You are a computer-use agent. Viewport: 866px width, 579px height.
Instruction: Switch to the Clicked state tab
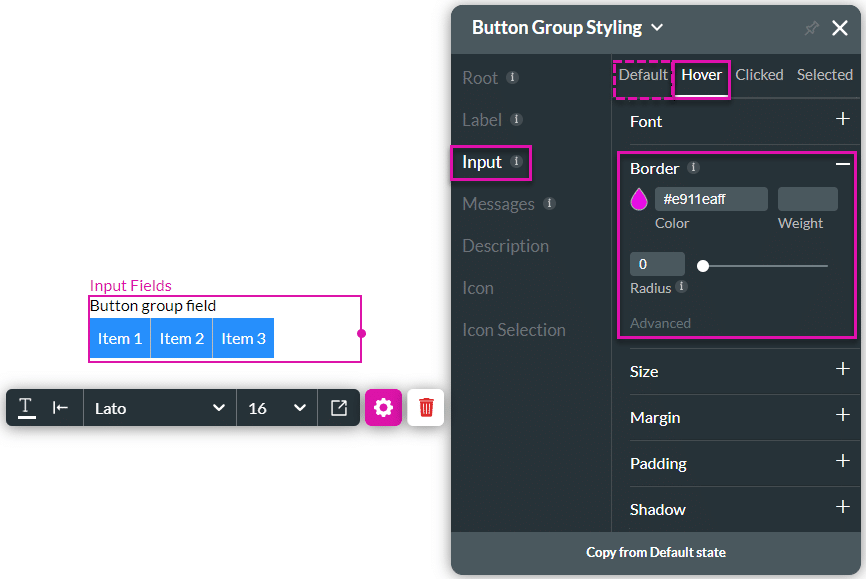[759, 75]
